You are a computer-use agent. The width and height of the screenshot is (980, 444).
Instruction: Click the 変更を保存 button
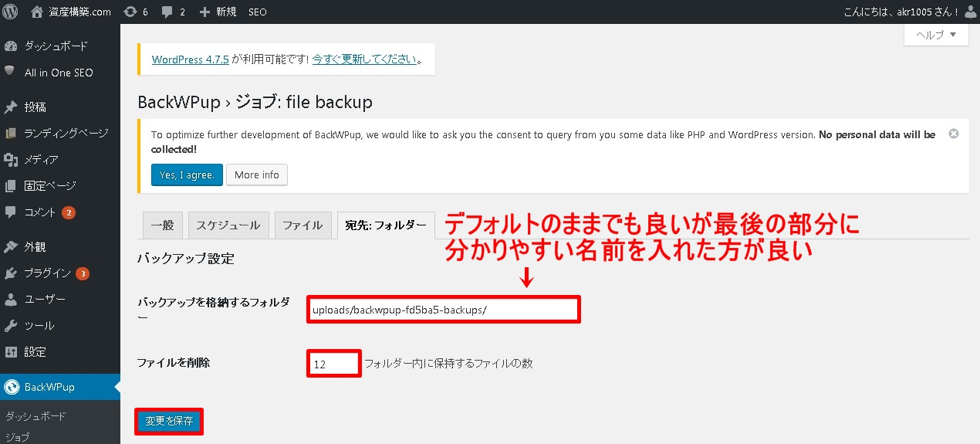point(169,422)
